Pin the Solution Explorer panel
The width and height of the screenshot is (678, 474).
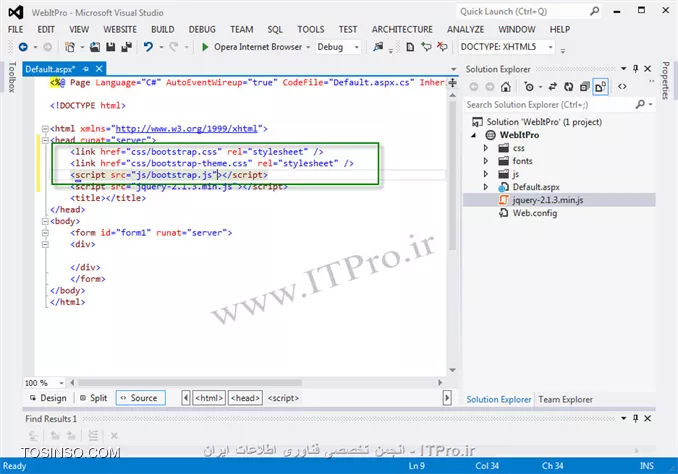[x=635, y=68]
